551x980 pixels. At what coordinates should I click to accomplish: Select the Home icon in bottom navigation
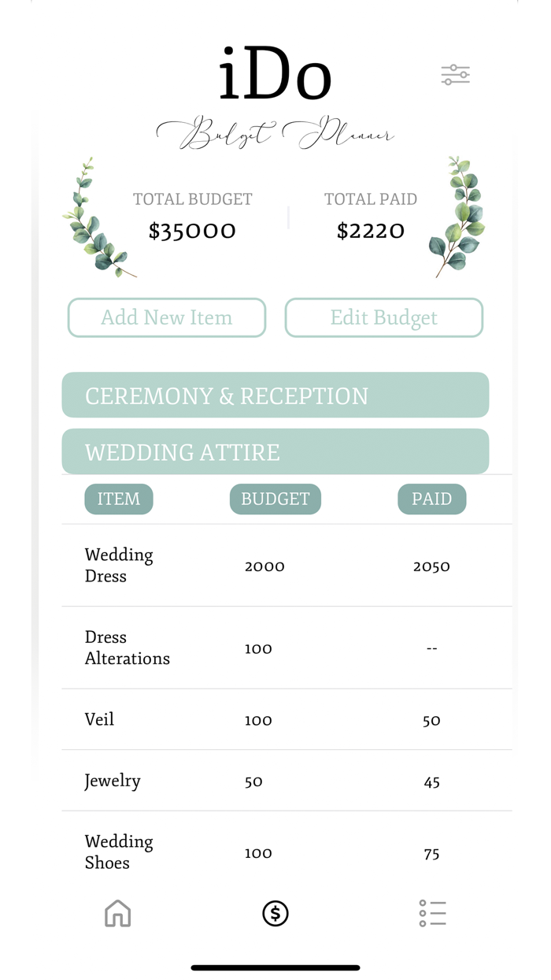117,913
